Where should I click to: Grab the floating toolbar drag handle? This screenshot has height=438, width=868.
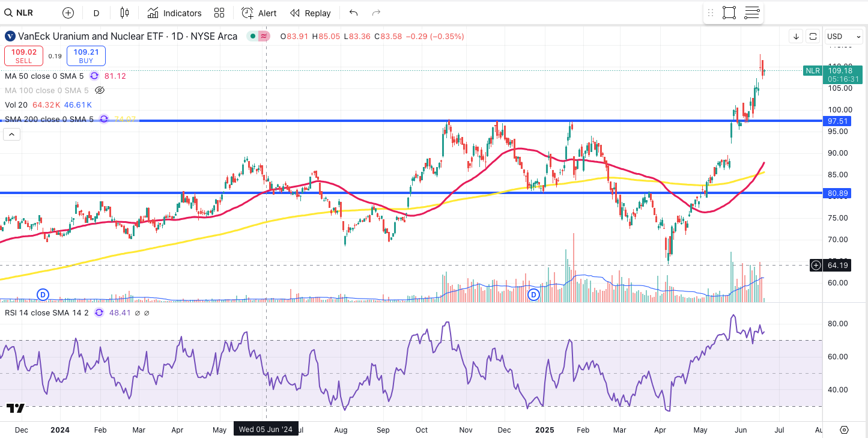[711, 13]
